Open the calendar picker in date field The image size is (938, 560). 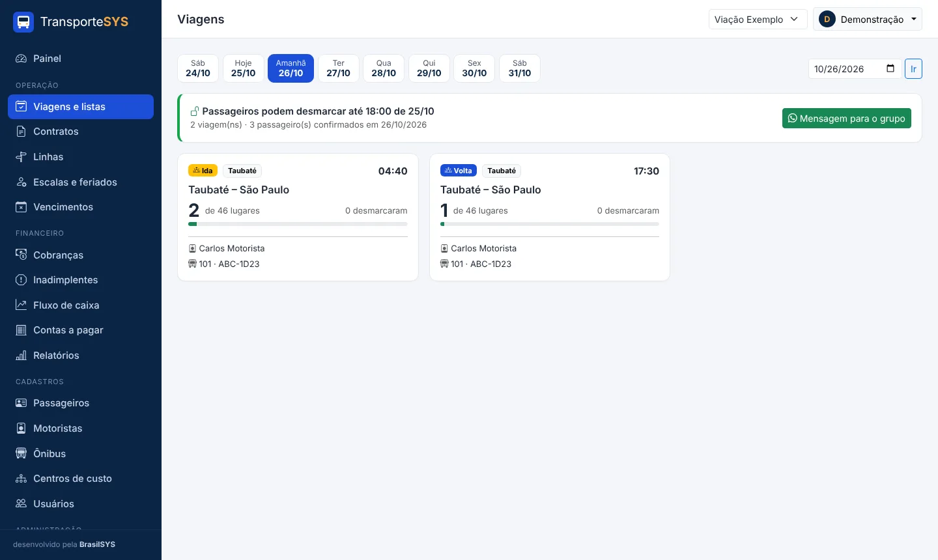point(890,68)
